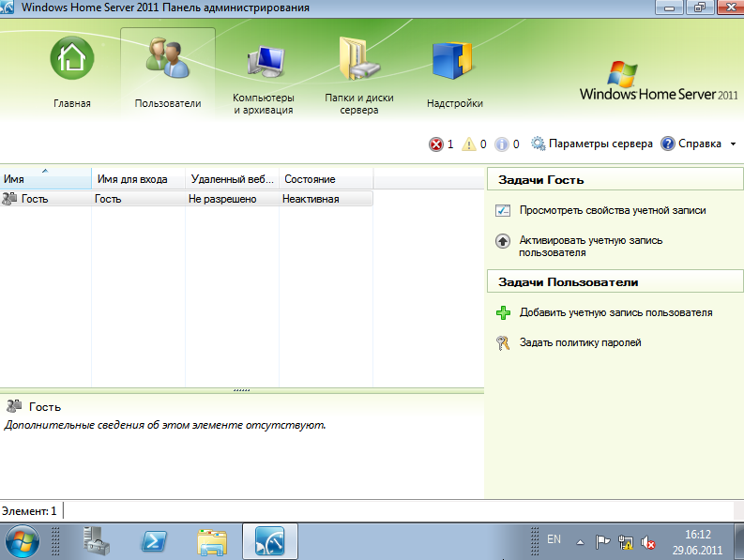744x560 pixels.
Task: Open Папки и диски сервера tab
Action: click(x=359, y=78)
